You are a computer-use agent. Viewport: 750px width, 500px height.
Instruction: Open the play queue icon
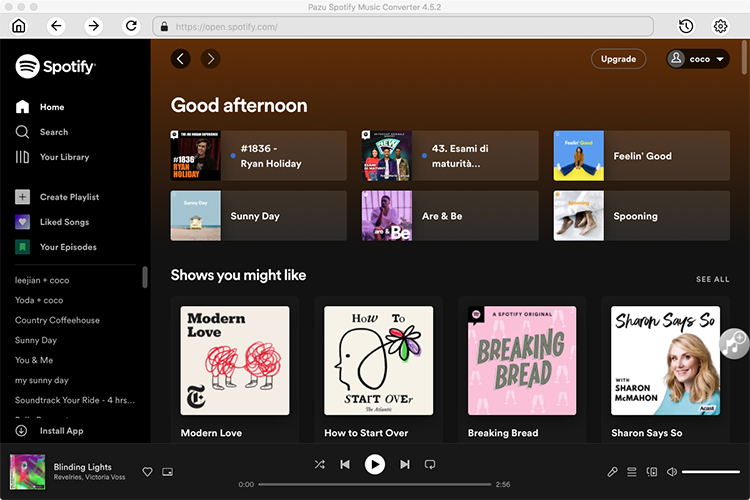click(x=632, y=471)
